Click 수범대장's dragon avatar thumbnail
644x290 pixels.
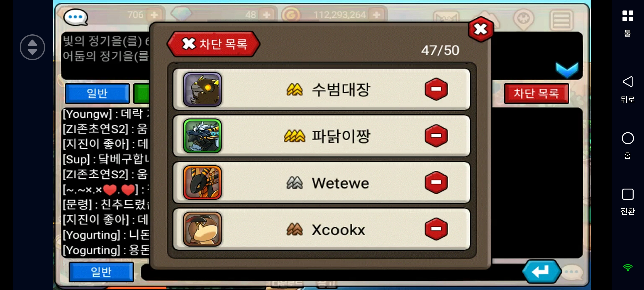(x=202, y=89)
